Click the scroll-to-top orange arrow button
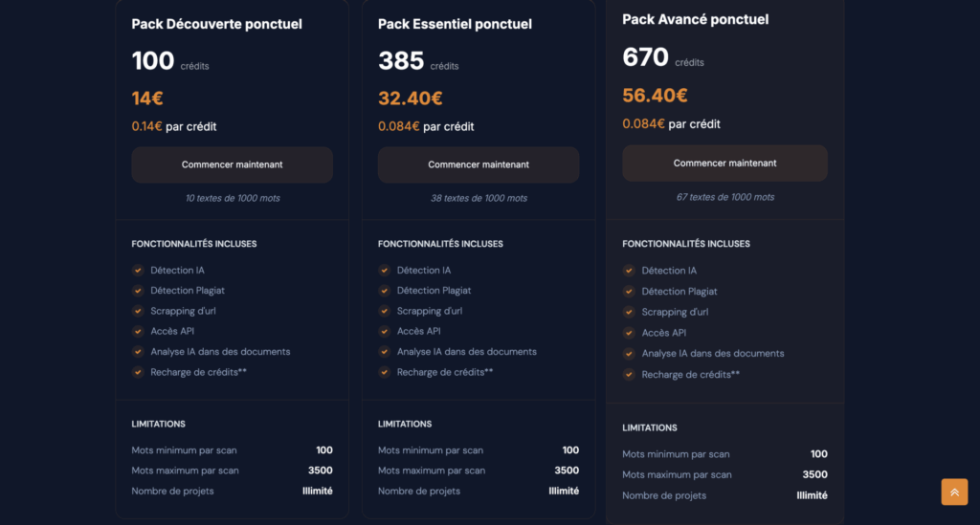Viewport: 980px width, 525px height. pyautogui.click(x=954, y=492)
